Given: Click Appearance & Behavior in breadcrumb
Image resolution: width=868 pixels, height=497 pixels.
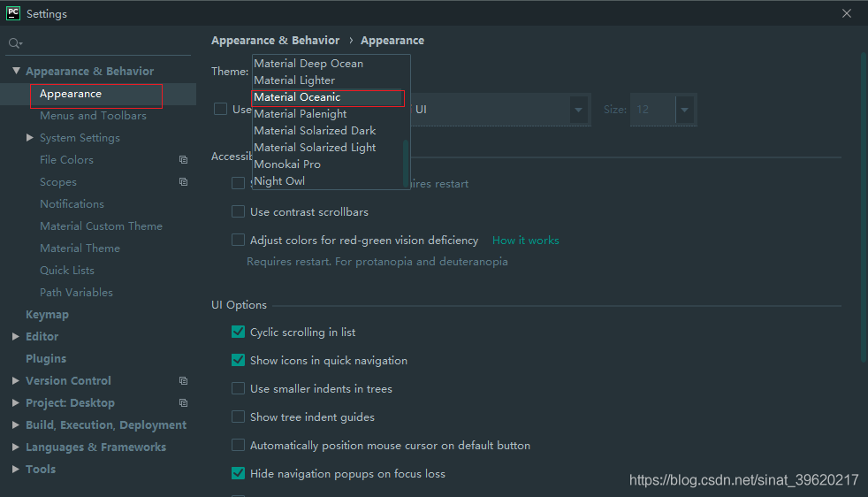Looking at the screenshot, I should (275, 41).
